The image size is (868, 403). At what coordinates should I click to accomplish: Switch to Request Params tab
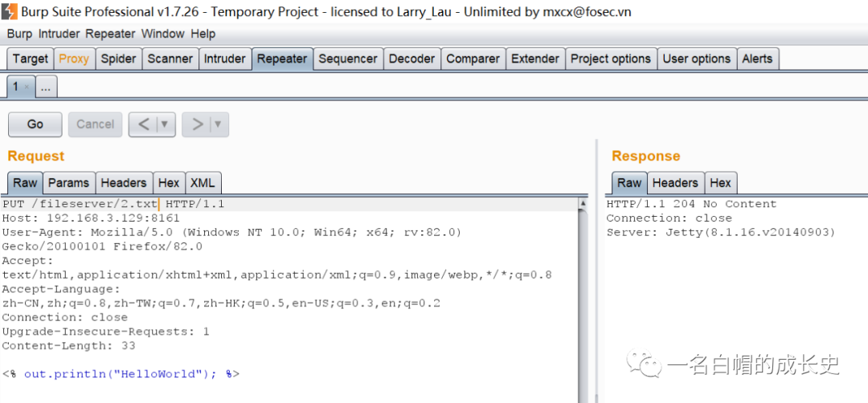pos(68,183)
